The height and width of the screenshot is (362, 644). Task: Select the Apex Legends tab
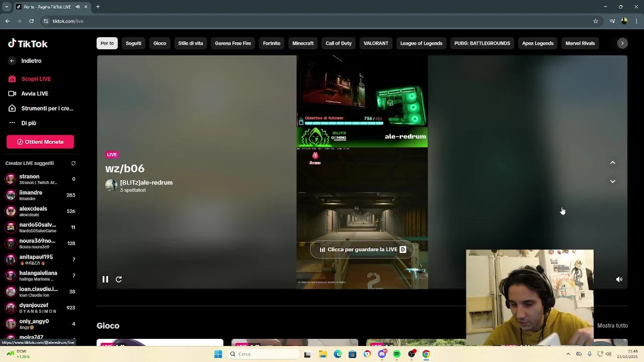coord(538,43)
